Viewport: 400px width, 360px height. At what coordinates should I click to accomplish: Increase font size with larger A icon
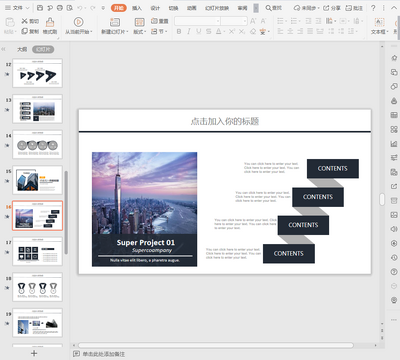coord(253,21)
